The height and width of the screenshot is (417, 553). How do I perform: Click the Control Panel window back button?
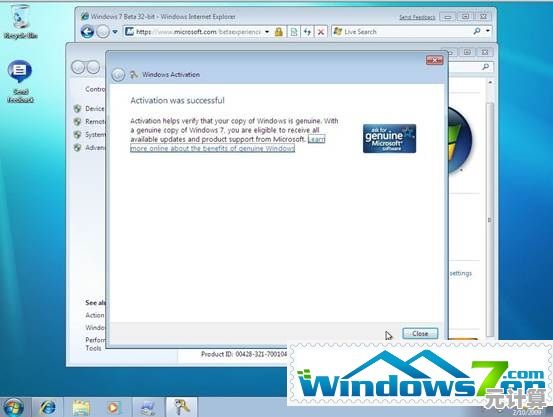(78, 67)
